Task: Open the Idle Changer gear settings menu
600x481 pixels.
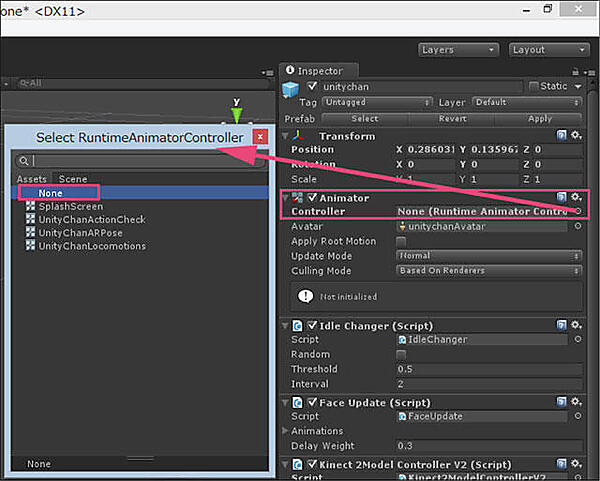Action: click(575, 325)
